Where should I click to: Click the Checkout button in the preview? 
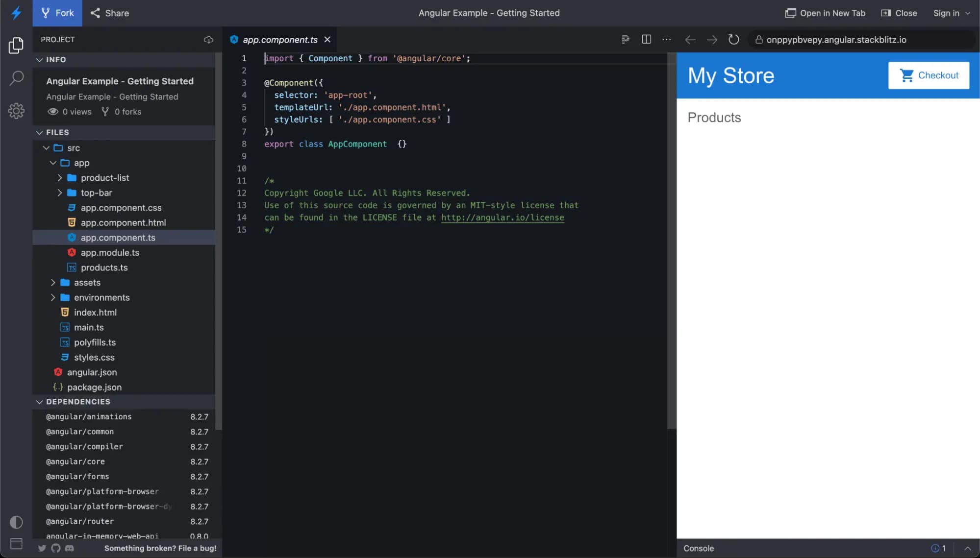point(928,75)
